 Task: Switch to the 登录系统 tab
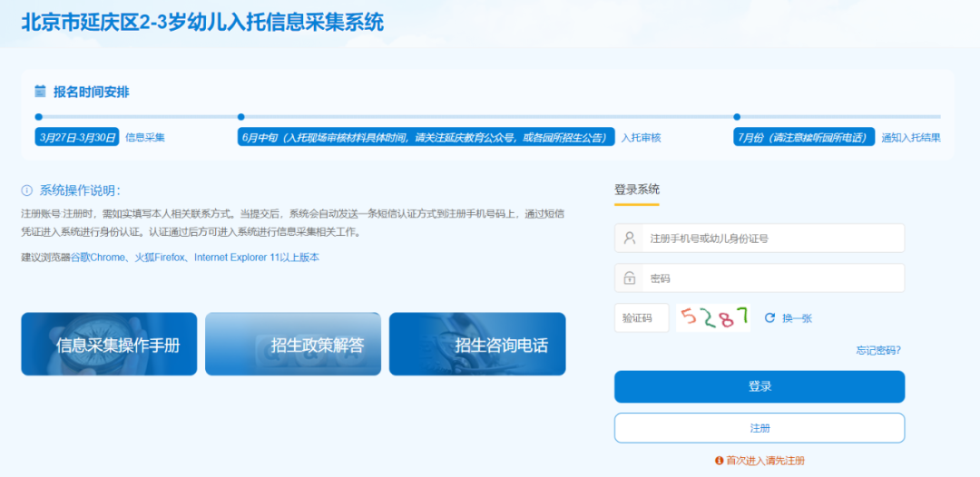(637, 190)
